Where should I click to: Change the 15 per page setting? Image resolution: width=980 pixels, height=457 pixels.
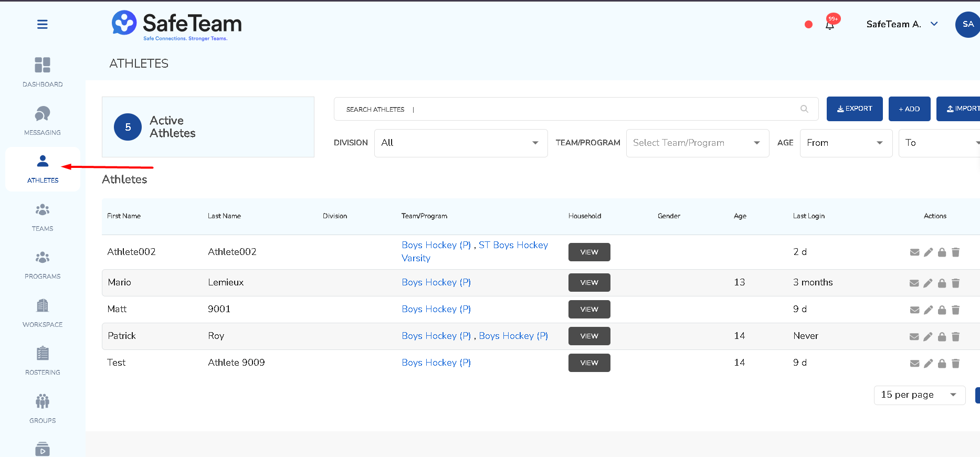[x=920, y=395]
